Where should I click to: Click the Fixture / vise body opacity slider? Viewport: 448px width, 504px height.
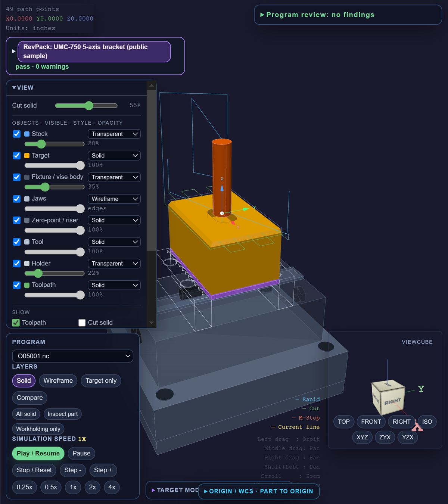[x=55, y=187]
